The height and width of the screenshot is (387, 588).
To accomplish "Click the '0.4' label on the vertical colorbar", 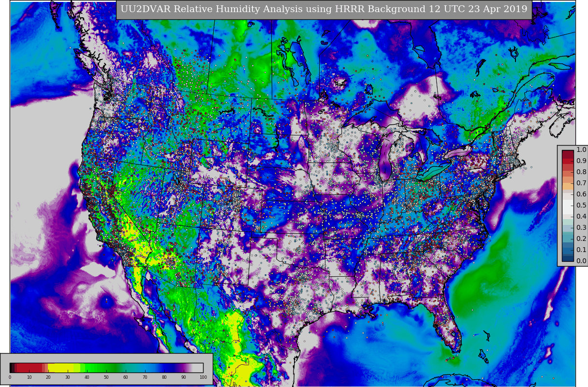I will [581, 217].
